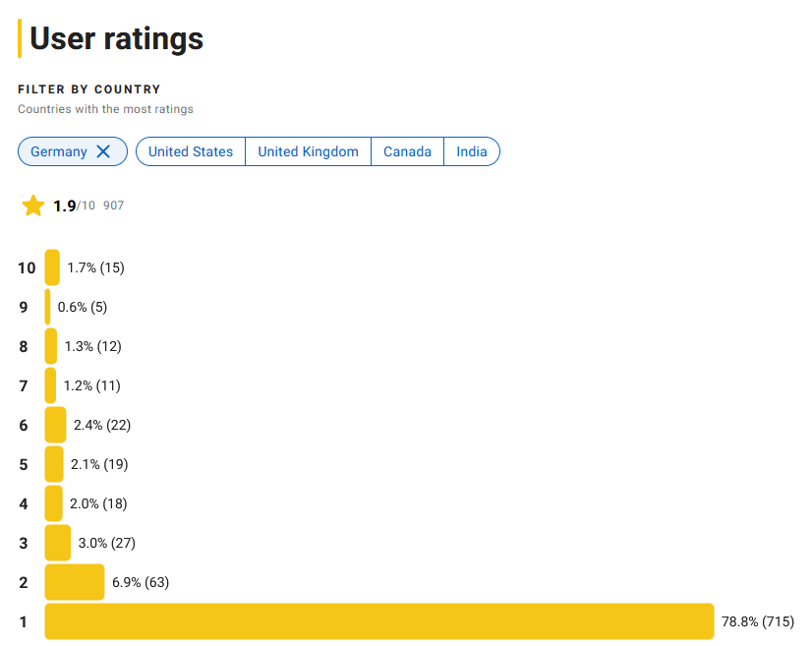
Task: Click the 1.9/10 average rating text
Action: [x=74, y=206]
